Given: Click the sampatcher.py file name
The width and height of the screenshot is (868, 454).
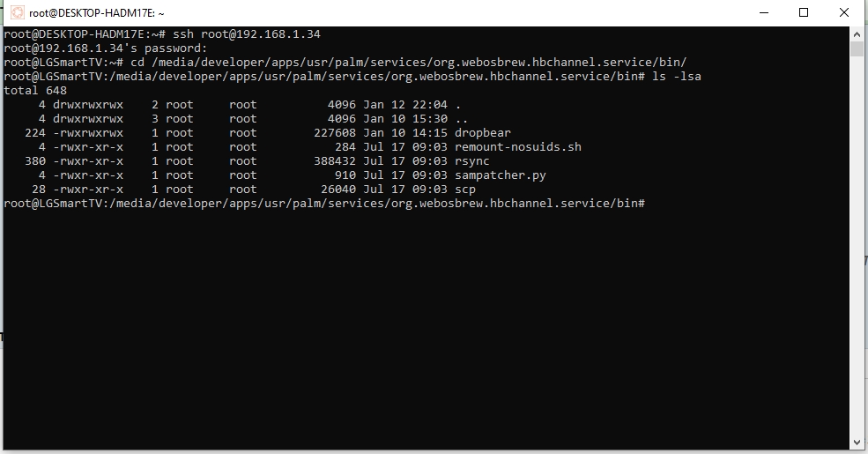Looking at the screenshot, I should pyautogui.click(x=500, y=175).
